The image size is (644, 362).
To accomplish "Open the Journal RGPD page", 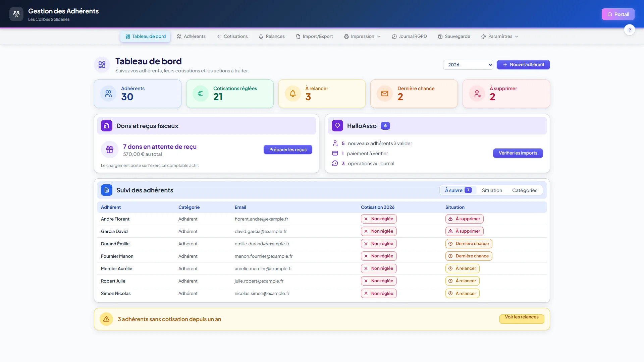I will (x=410, y=36).
